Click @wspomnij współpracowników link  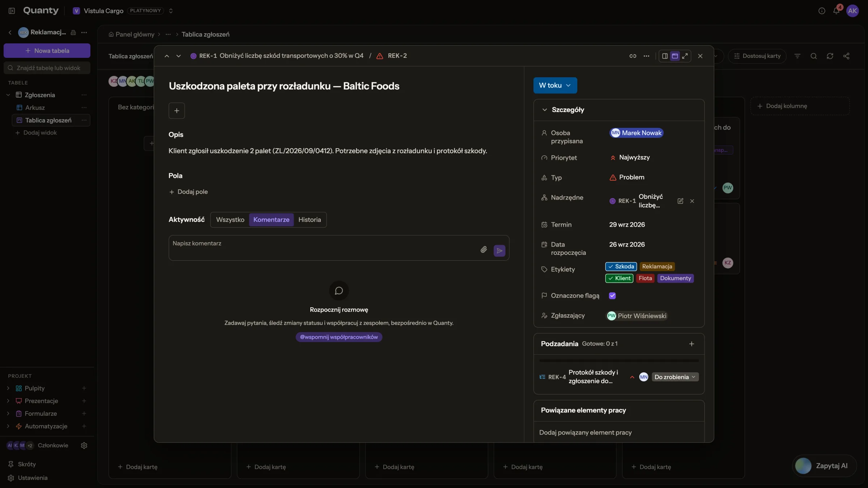tap(339, 337)
